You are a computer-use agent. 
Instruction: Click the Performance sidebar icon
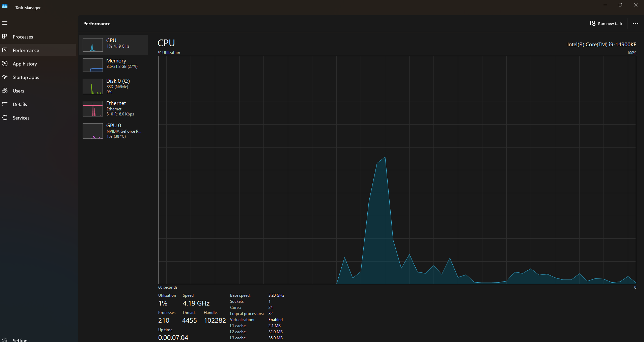pos(5,50)
